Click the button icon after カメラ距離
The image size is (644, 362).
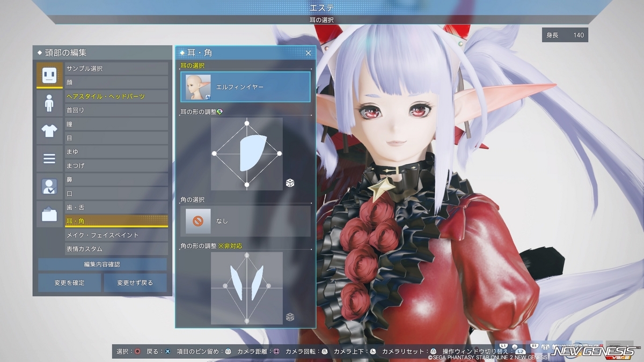tap(276, 351)
